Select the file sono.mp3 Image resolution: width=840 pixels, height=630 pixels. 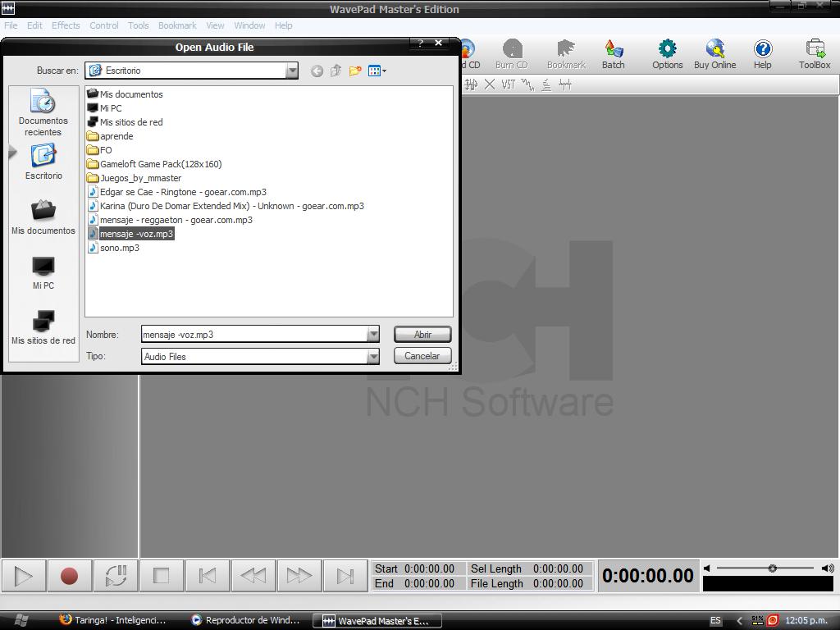point(113,248)
